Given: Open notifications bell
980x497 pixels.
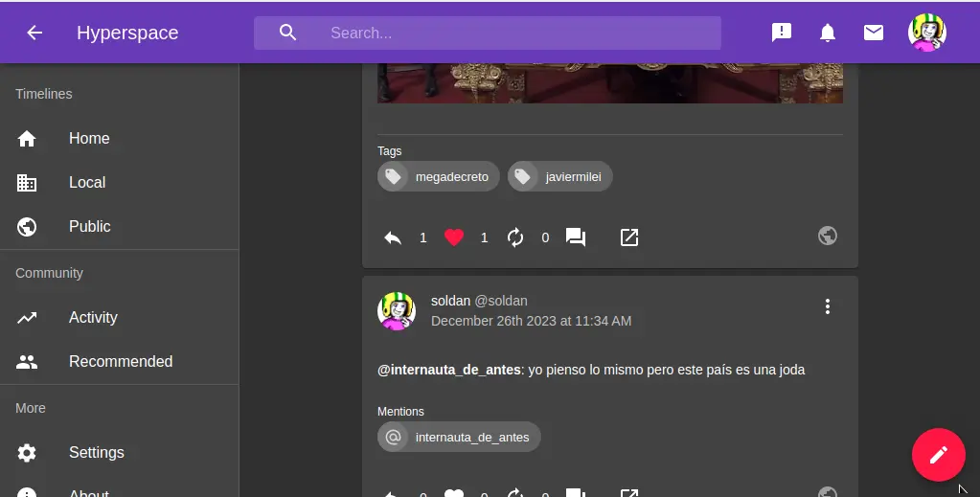Looking at the screenshot, I should [x=828, y=33].
